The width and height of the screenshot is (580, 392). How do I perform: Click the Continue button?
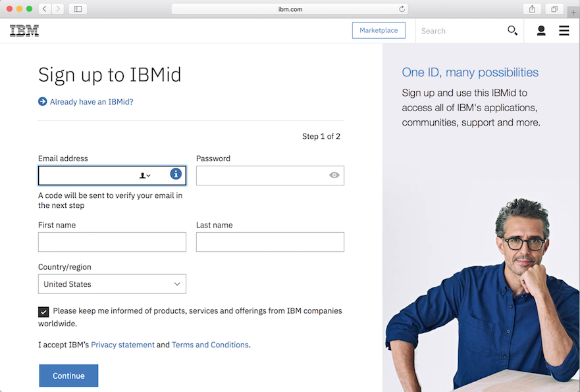pos(69,376)
